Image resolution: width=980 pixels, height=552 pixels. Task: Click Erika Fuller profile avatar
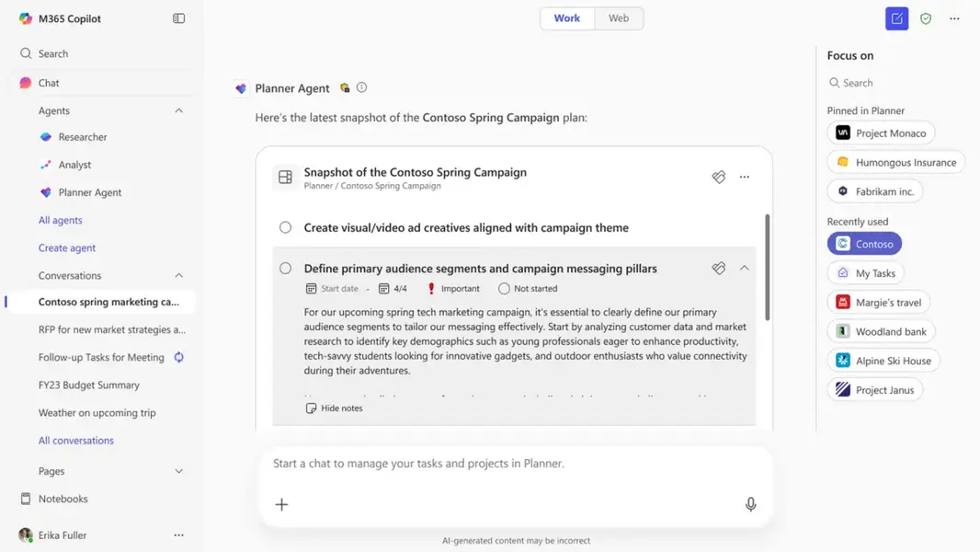[x=26, y=535]
